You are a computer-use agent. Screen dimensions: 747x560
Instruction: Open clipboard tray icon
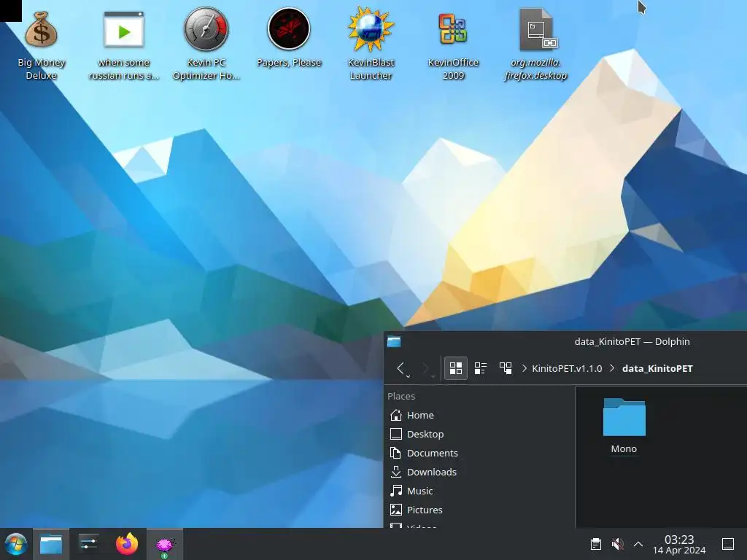pyautogui.click(x=595, y=544)
